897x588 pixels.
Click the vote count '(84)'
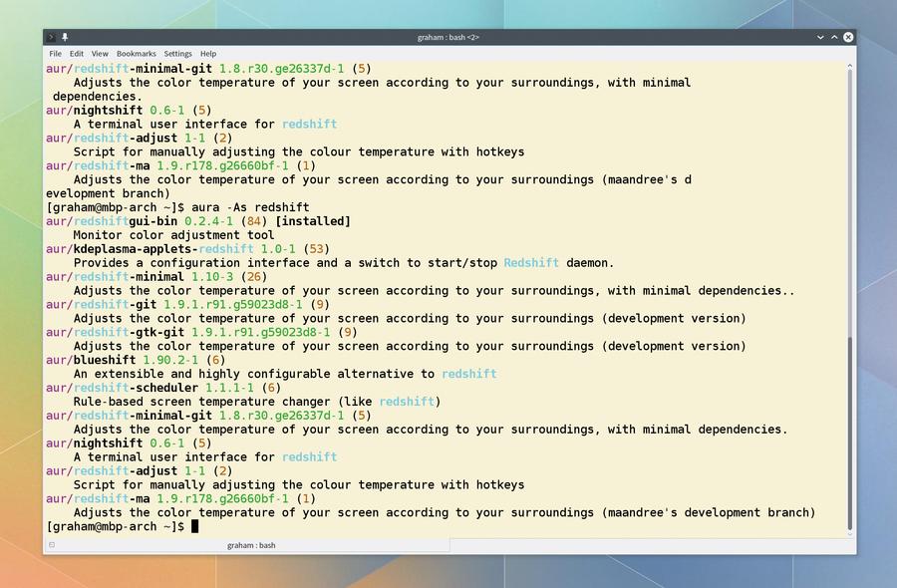(x=254, y=221)
